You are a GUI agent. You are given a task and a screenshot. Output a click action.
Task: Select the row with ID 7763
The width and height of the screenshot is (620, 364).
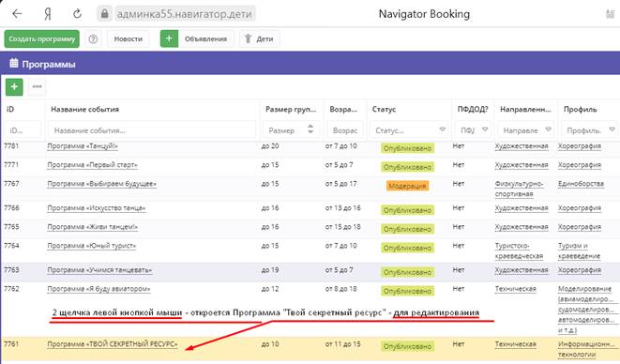pyautogui.click(x=310, y=272)
